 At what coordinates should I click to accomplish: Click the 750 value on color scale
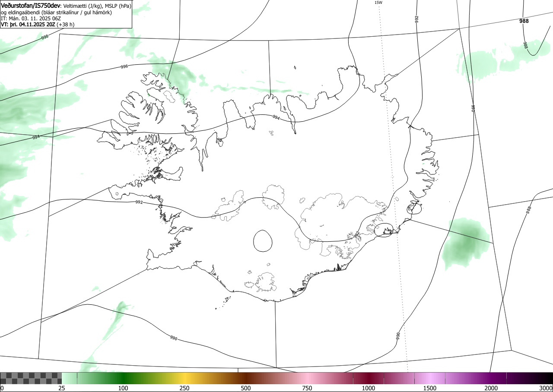tap(307, 388)
